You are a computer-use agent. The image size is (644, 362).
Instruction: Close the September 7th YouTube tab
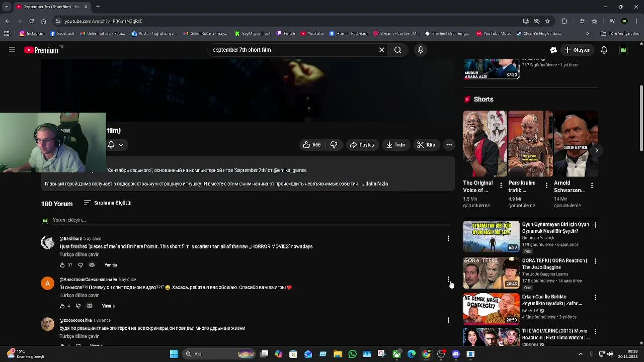86,7
